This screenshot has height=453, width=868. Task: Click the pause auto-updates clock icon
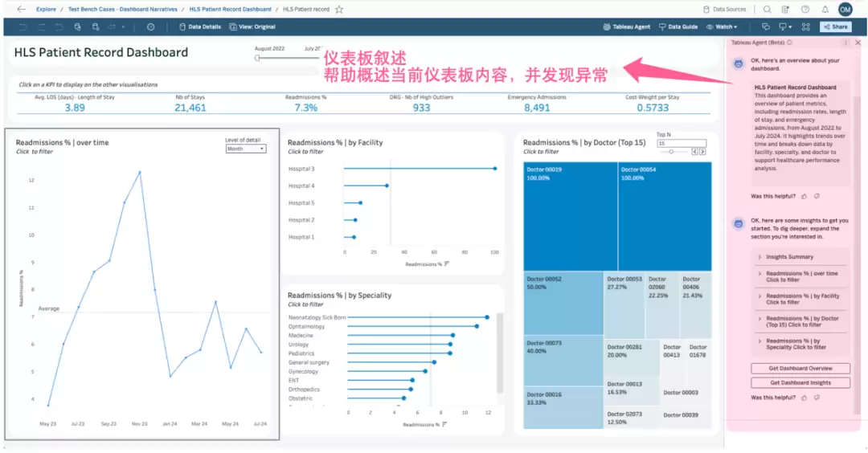point(150,27)
